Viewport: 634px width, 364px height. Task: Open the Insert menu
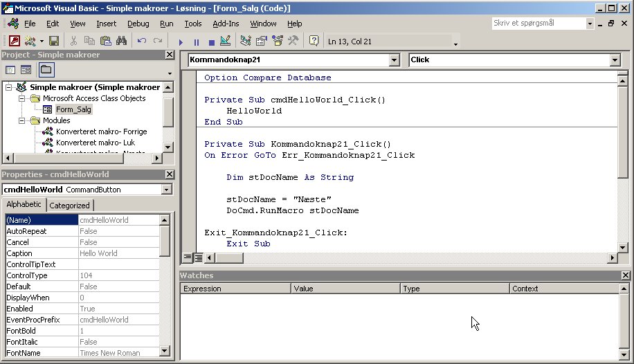[107, 24]
